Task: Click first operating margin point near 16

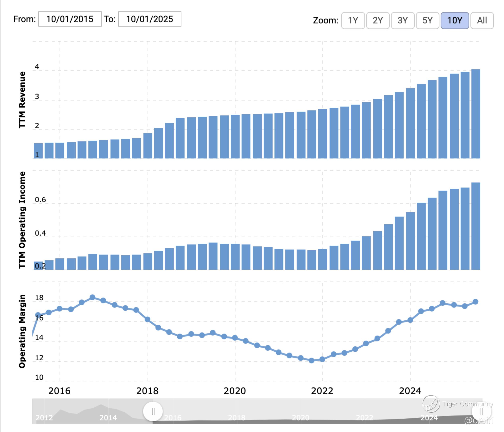Action: (x=38, y=315)
